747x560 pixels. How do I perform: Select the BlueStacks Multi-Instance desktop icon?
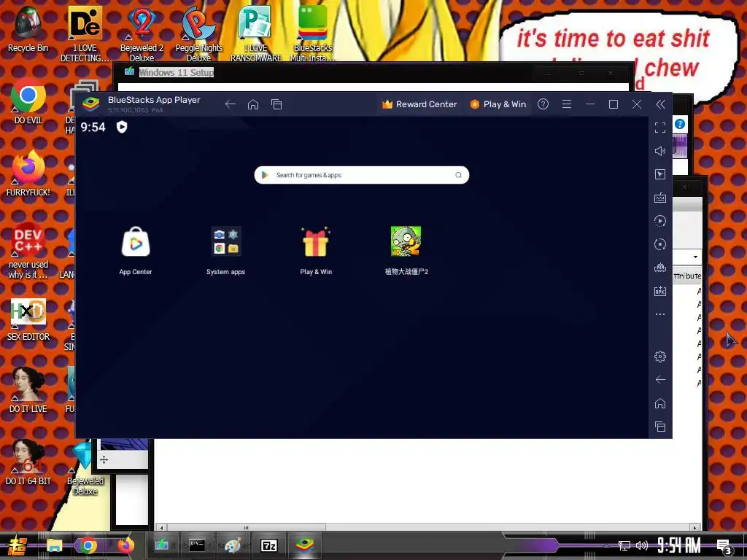[312, 34]
